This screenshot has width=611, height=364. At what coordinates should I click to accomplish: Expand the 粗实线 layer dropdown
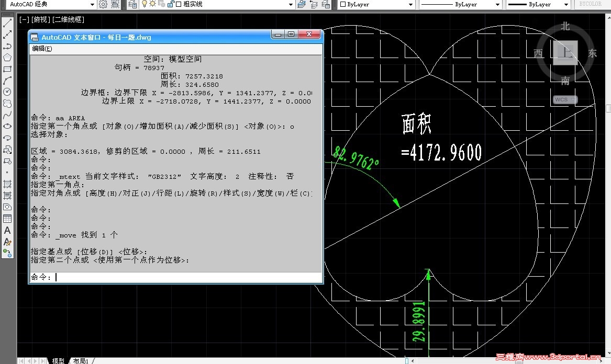pos(291,4)
